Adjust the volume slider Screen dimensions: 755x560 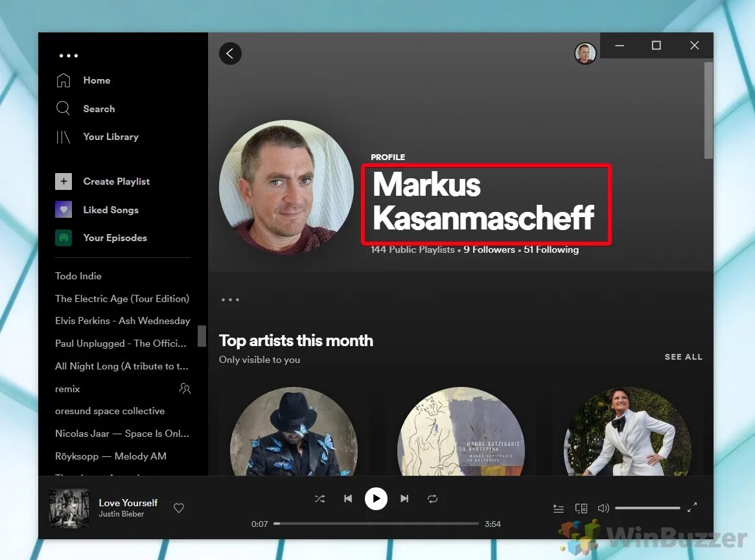pyautogui.click(x=647, y=508)
